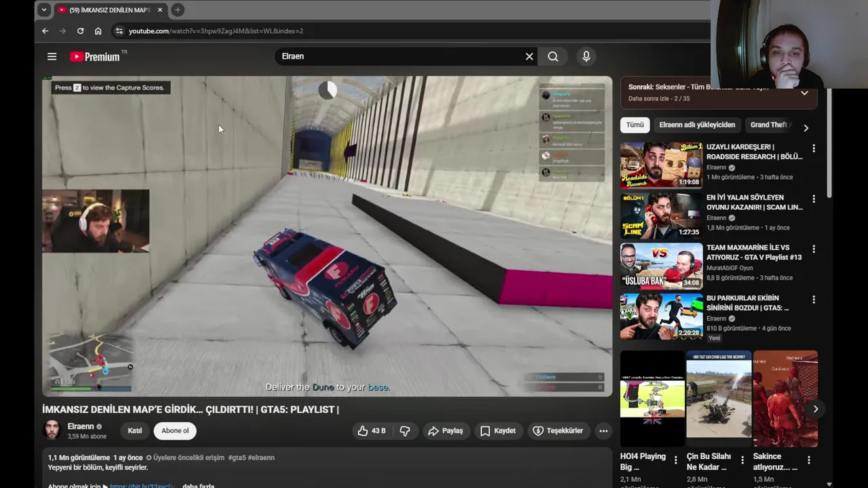Open the YouTube hamburger guide menu
Screen dimensions: 868x488
(x=52, y=57)
